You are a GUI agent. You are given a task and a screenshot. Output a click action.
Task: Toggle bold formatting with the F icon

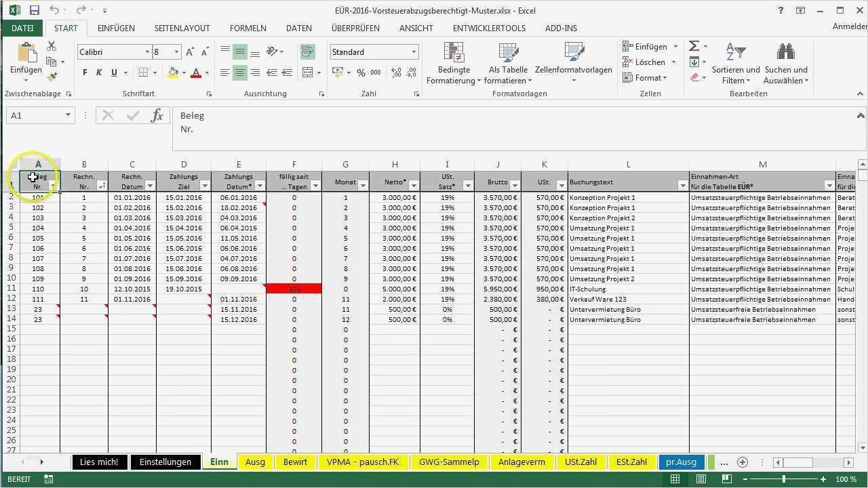coord(84,71)
